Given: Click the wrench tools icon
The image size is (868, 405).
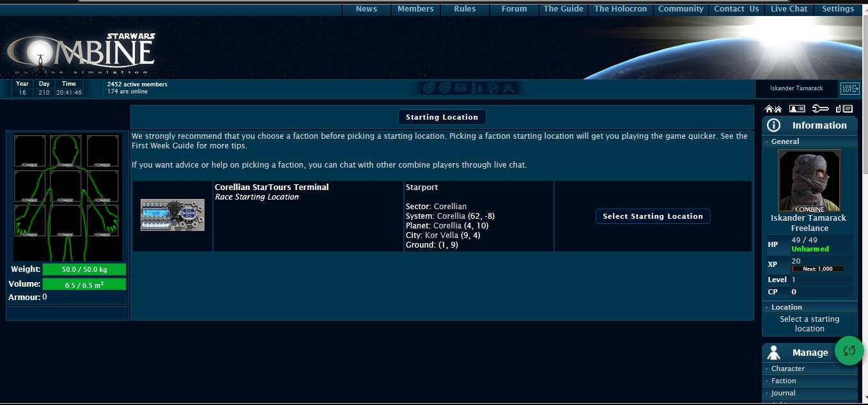Looking at the screenshot, I should click(820, 109).
